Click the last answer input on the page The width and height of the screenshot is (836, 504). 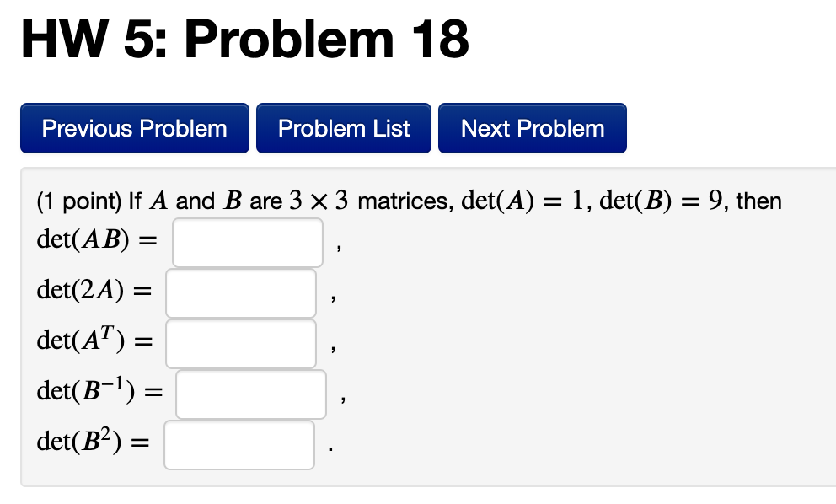tap(238, 444)
